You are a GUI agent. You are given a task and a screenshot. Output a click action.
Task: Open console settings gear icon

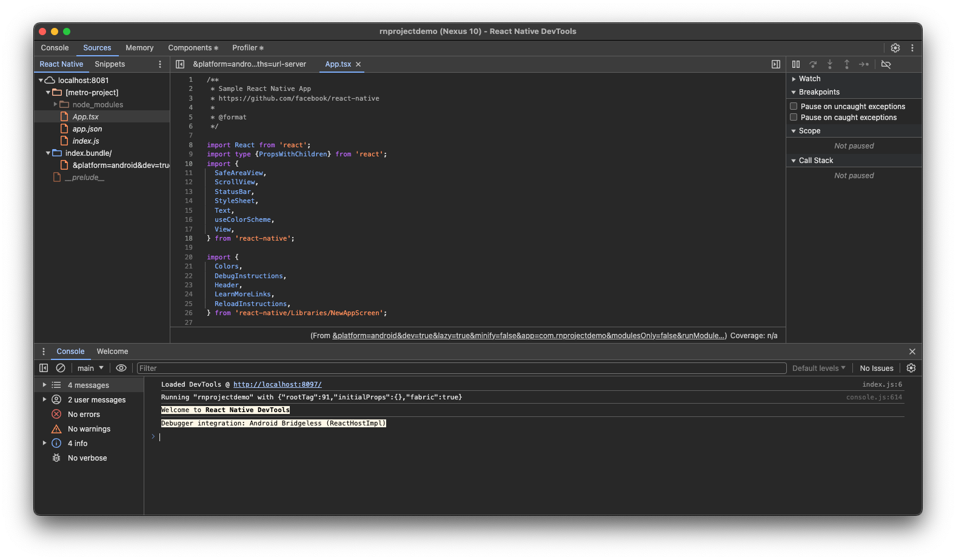coord(911,368)
